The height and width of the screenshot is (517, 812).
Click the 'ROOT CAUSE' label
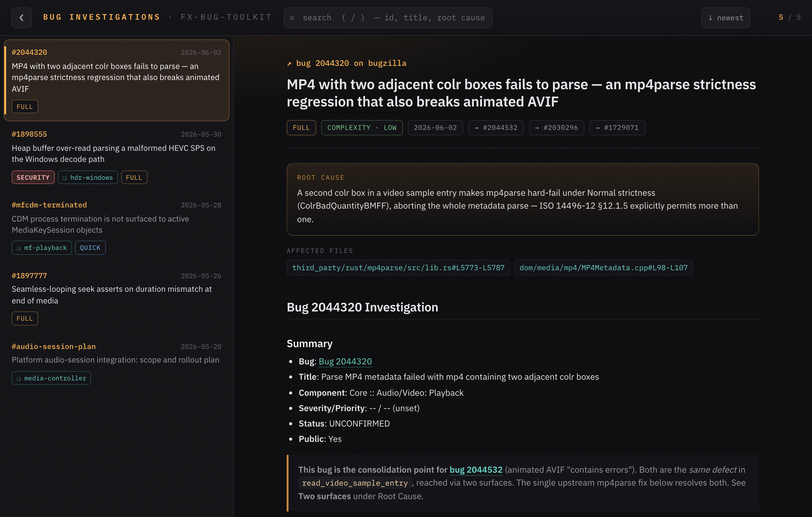tap(320, 178)
